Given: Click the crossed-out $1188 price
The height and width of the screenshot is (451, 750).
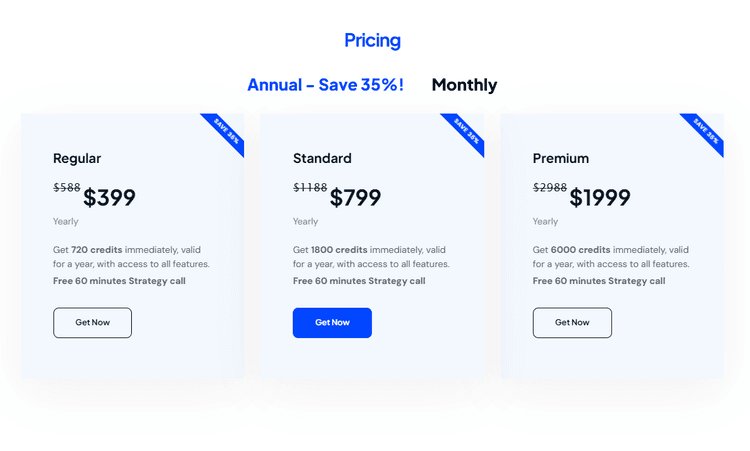Looking at the screenshot, I should [310, 188].
